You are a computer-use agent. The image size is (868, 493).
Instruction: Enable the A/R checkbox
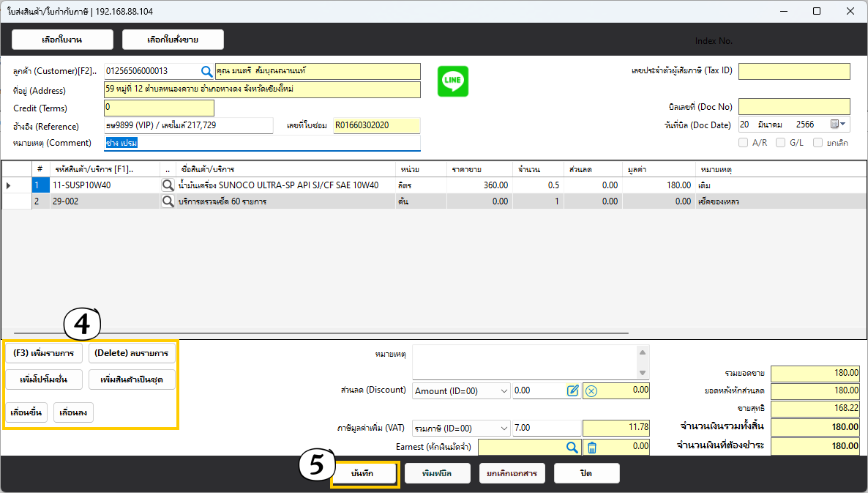click(x=744, y=143)
